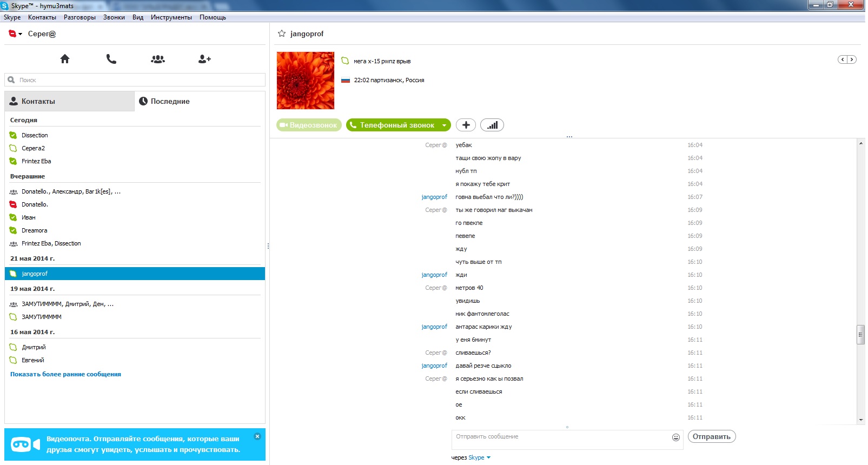This screenshot has height=465, width=868.
Task: Click next arrow in the profile header
Action: click(x=852, y=59)
